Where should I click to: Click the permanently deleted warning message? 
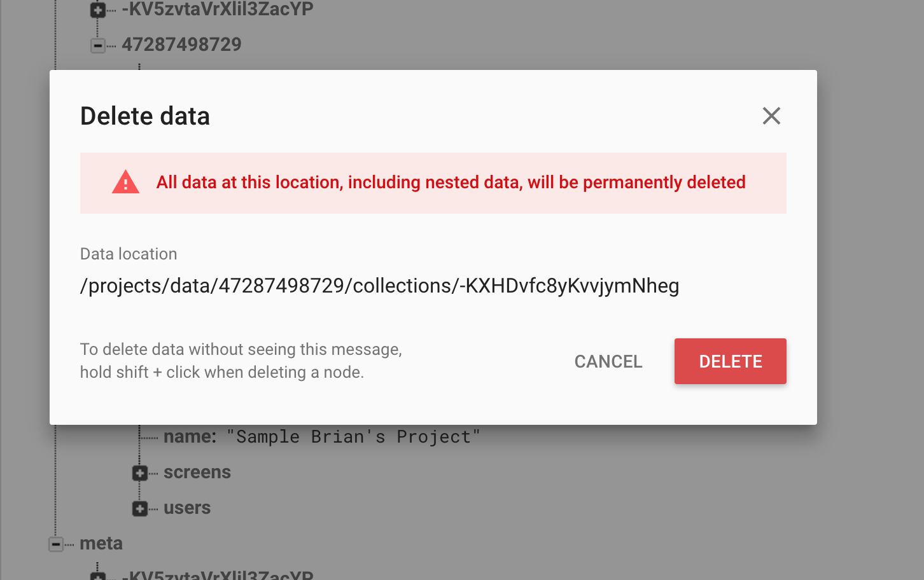(x=451, y=183)
